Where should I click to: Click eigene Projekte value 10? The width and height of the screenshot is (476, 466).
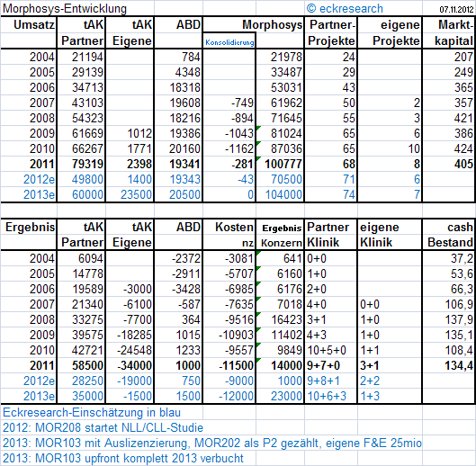coord(414,148)
